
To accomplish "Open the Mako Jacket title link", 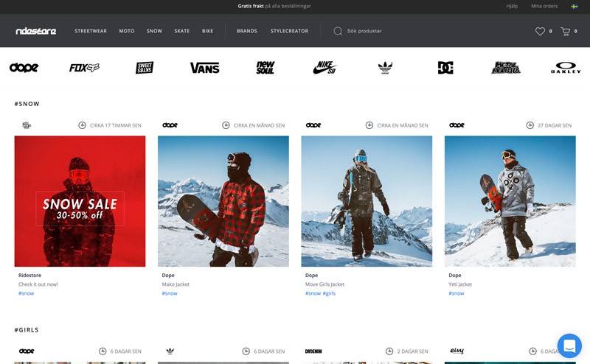I will 176,284.
